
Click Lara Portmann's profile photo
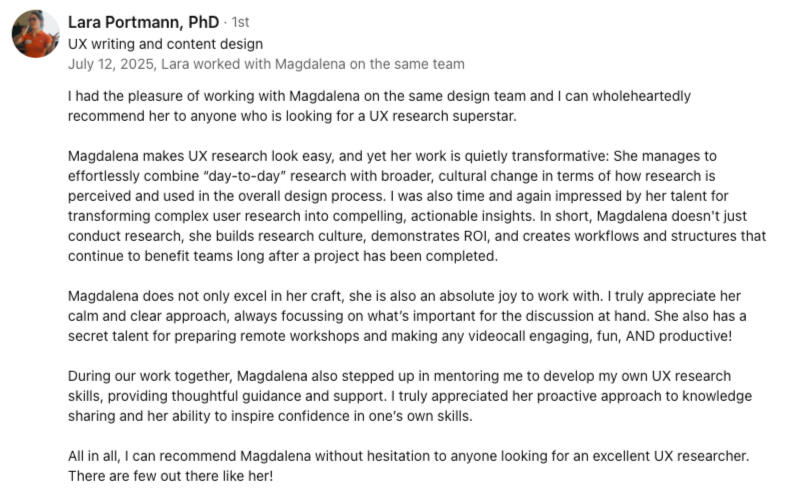tap(35, 34)
